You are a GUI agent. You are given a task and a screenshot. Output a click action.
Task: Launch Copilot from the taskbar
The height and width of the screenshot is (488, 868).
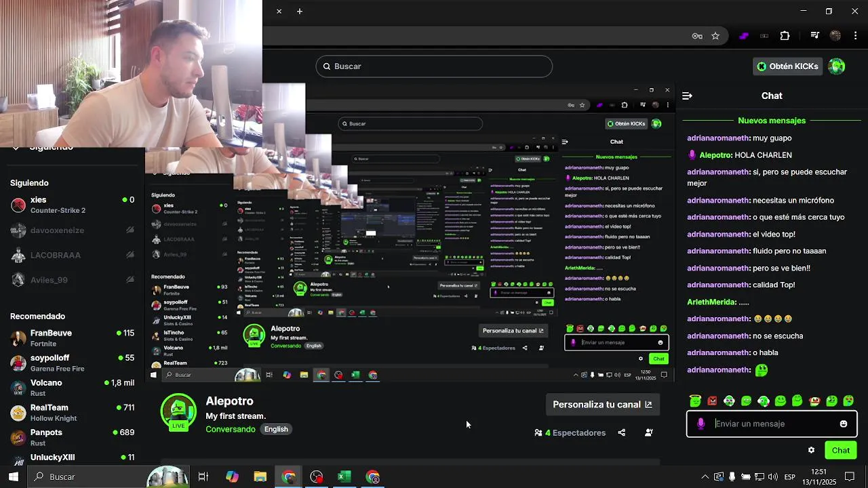(232, 476)
